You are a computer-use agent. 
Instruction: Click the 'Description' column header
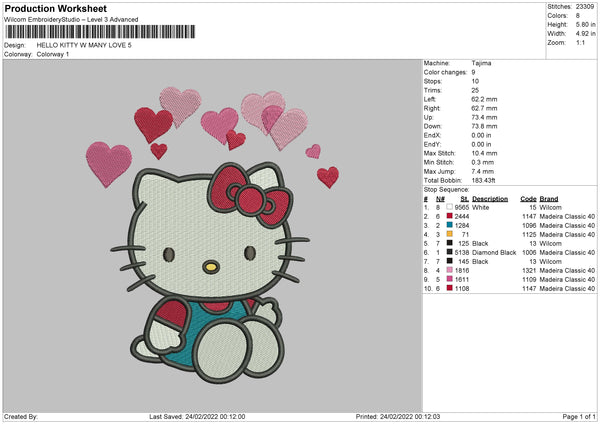coord(490,199)
